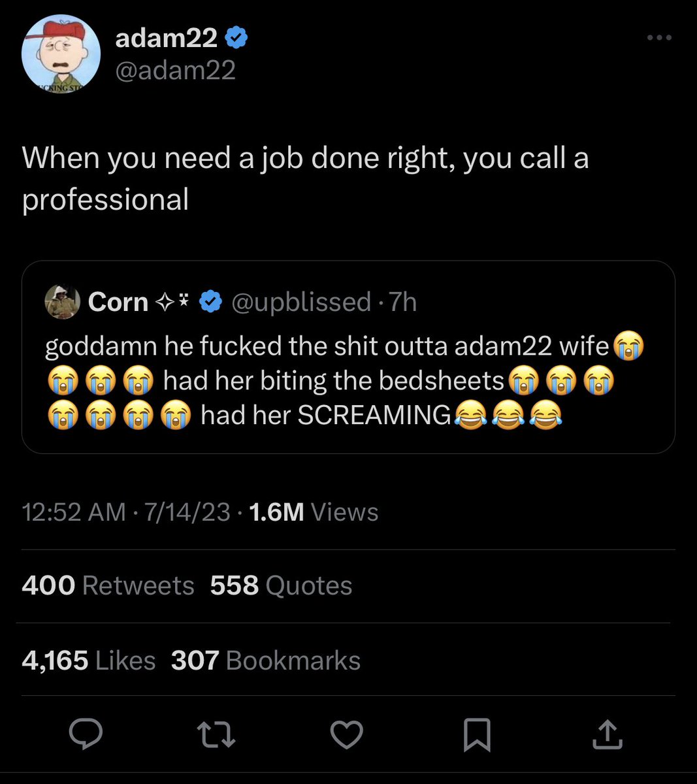Click Corn's blue verified checkmark

click(x=210, y=302)
